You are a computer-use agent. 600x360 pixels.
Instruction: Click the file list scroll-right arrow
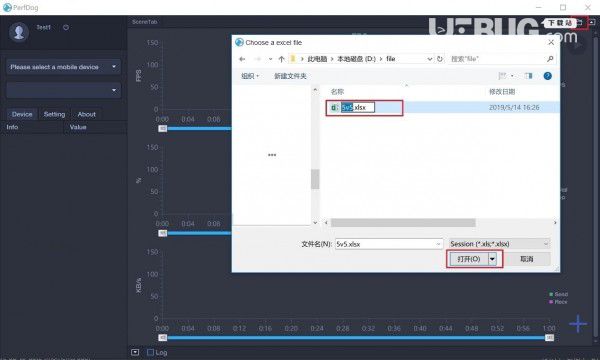point(555,223)
